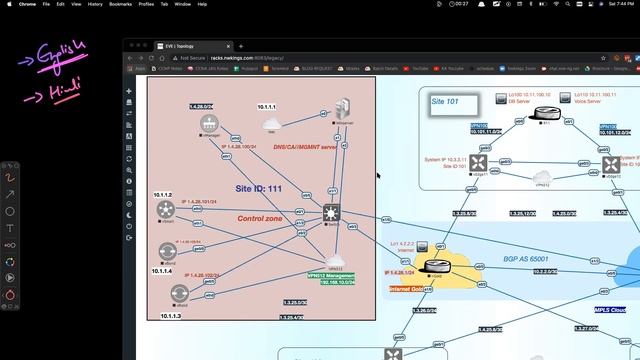Click the Refresh topology icon in EVE sidebar
This screenshot has width=640, height=360.
pos(129,159)
